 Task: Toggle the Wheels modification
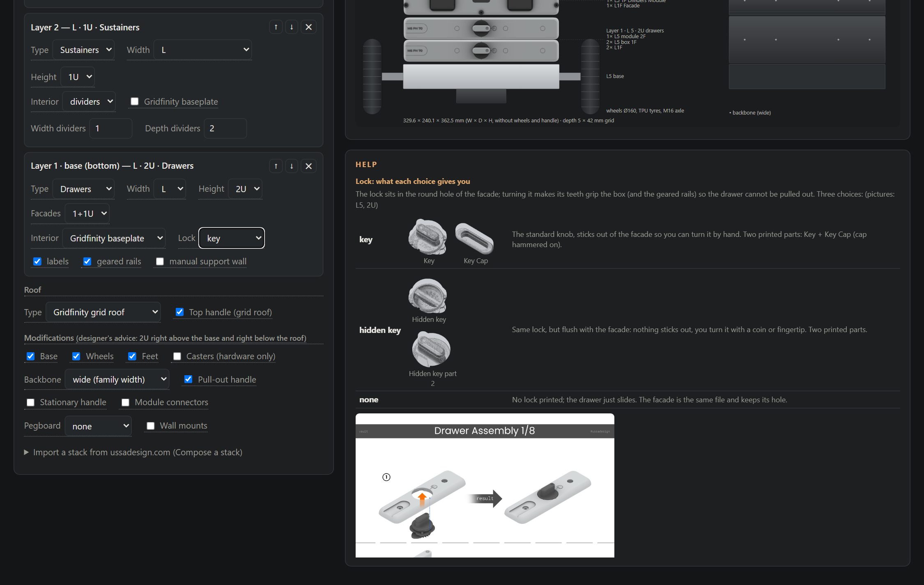[x=76, y=356]
